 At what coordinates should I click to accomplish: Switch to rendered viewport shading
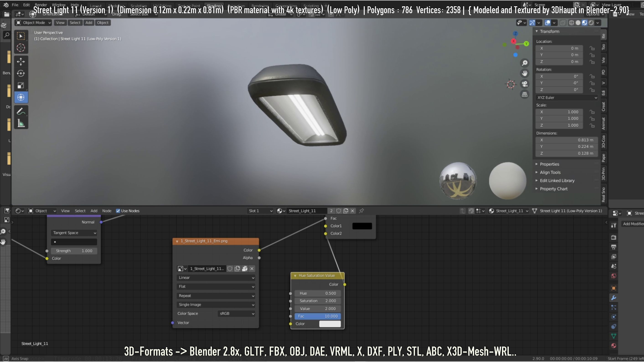click(x=591, y=23)
